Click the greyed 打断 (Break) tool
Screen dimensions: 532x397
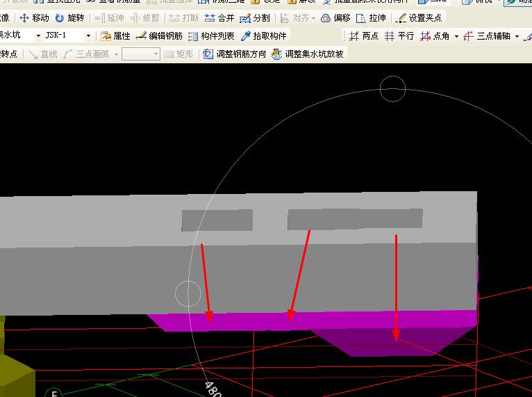pyautogui.click(x=183, y=17)
